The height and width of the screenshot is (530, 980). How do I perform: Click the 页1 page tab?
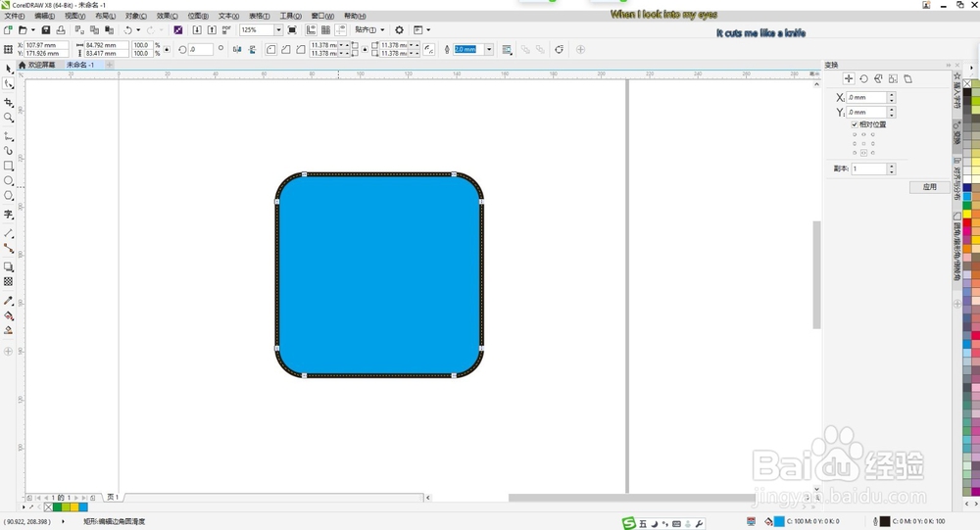(113, 498)
